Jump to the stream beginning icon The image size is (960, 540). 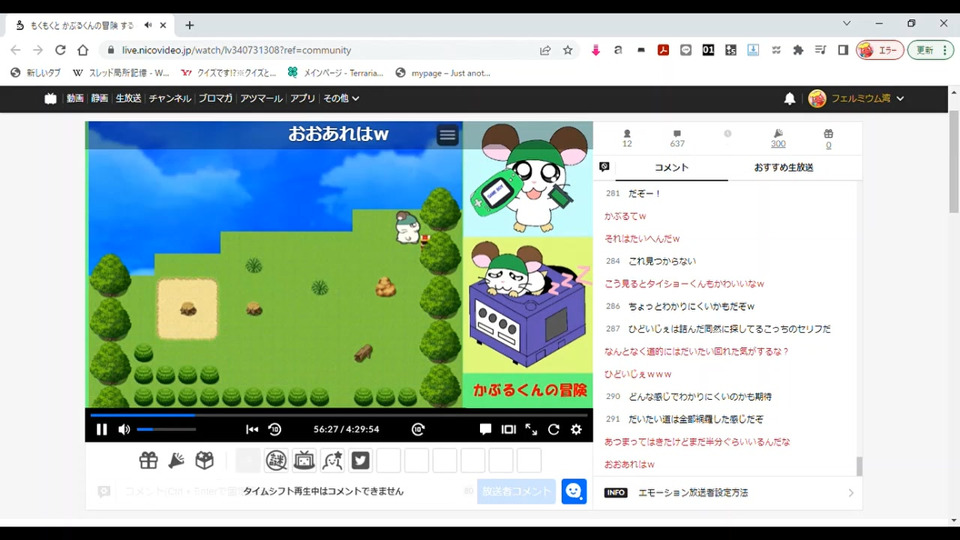click(x=252, y=429)
